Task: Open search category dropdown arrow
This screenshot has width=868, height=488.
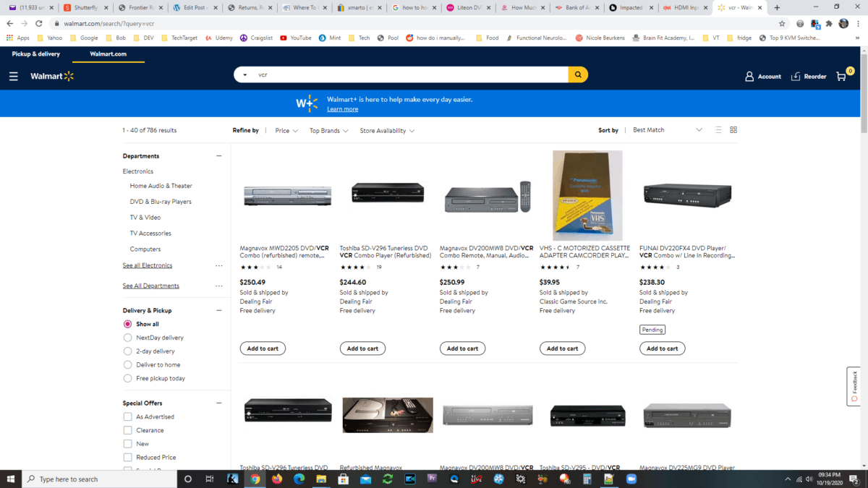Action: click(x=244, y=75)
